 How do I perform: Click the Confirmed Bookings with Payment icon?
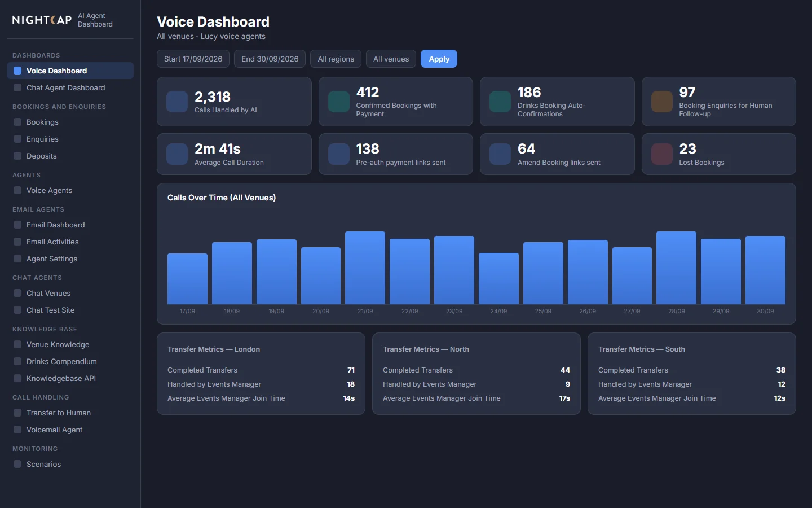pyautogui.click(x=339, y=102)
